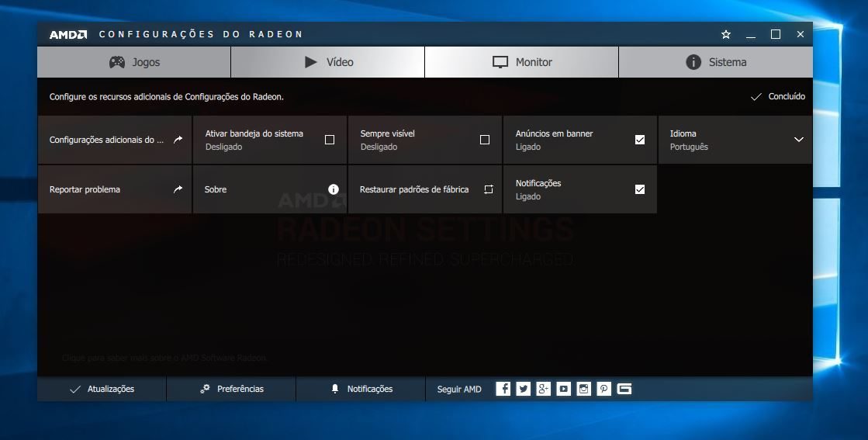The image size is (868, 440).
Task: Open Configurações adicionais do Radeon arrow
Action: tap(178, 140)
